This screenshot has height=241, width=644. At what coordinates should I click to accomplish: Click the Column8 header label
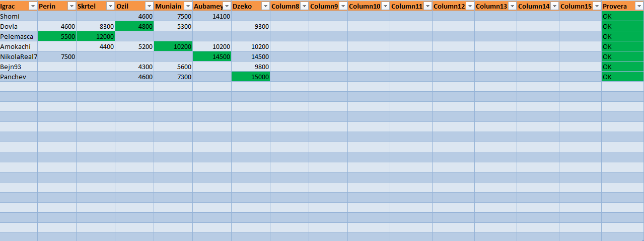(x=285, y=6)
